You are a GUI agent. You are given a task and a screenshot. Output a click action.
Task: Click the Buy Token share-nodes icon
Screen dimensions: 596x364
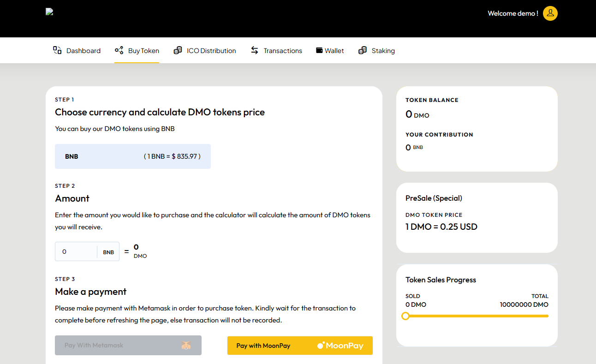pyautogui.click(x=119, y=50)
